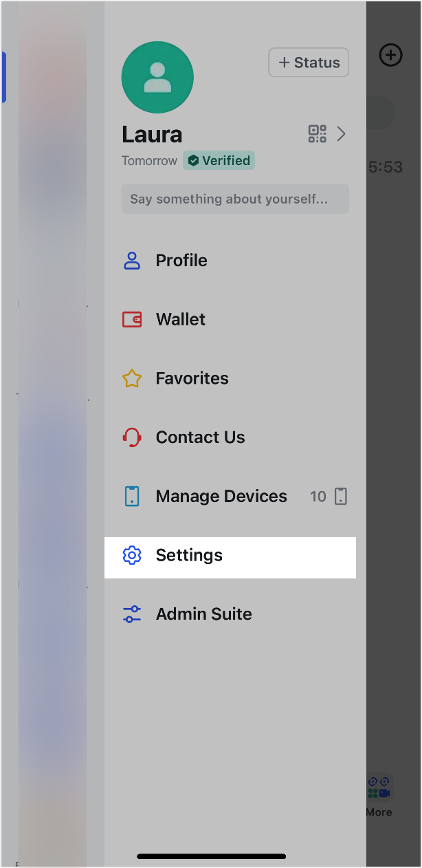
Task: Open the QR code icon beside Laura
Action: point(317,134)
